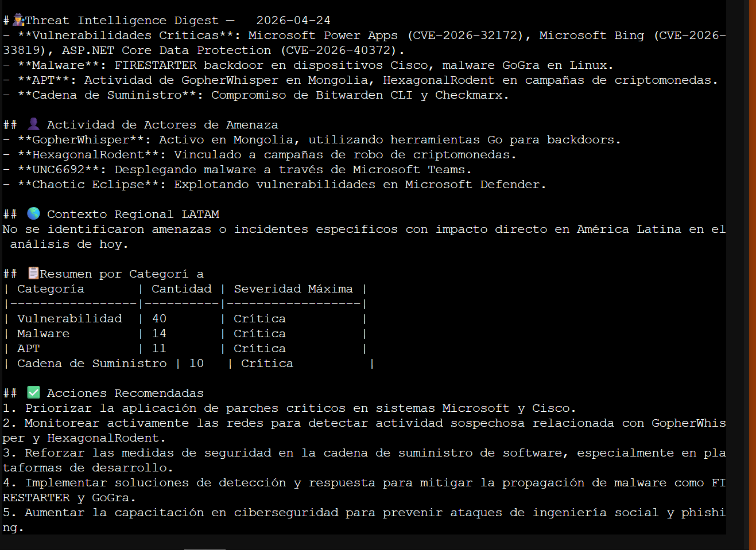Click the Chaotic Eclipse actor name
The image size is (756, 550).
pos(88,185)
